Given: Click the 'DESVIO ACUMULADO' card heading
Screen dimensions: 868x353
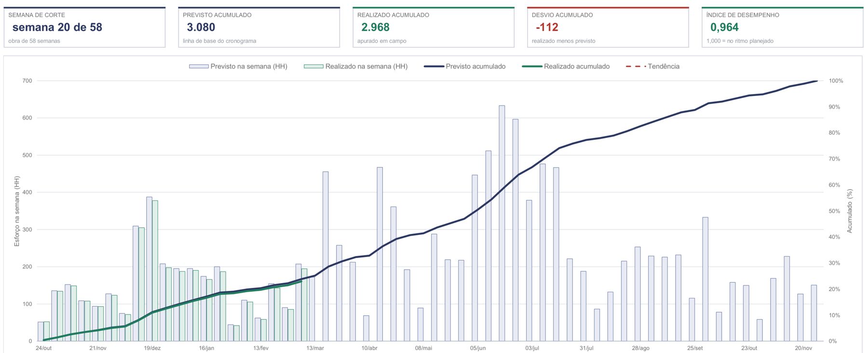Looking at the screenshot, I should (x=563, y=15).
